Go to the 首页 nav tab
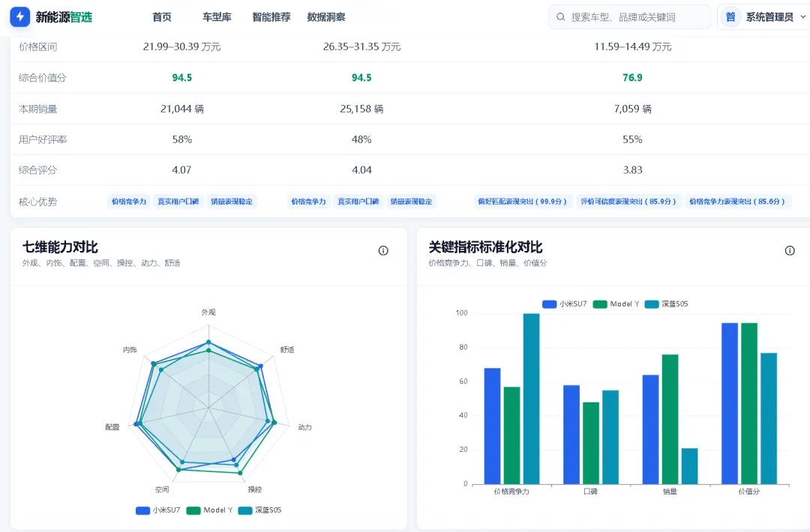The width and height of the screenshot is (810, 532). coord(162,17)
